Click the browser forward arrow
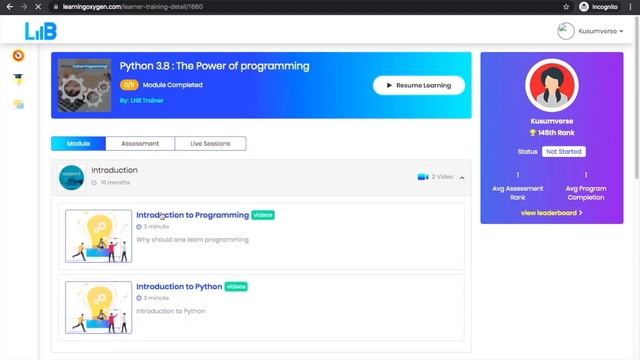 [x=24, y=7]
